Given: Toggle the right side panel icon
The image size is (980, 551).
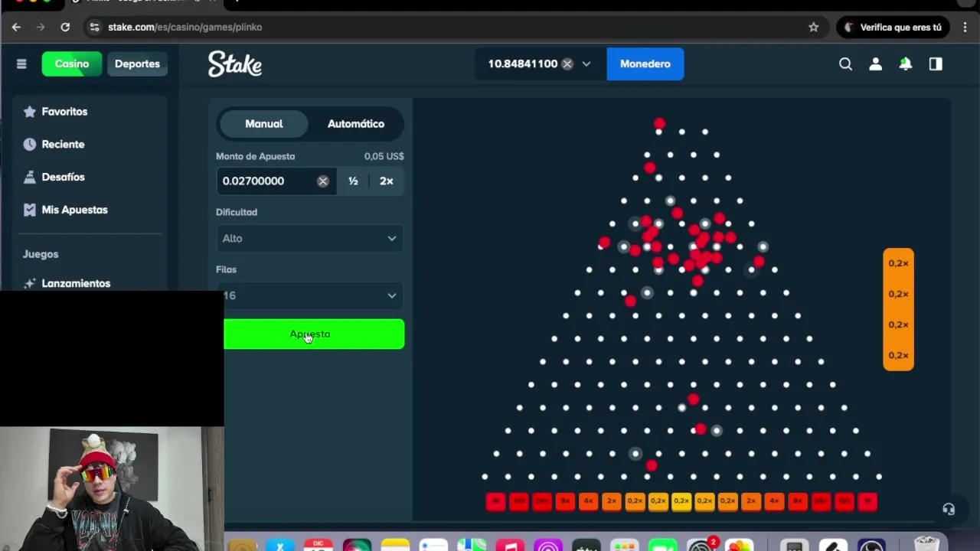Looking at the screenshot, I should coord(936,64).
